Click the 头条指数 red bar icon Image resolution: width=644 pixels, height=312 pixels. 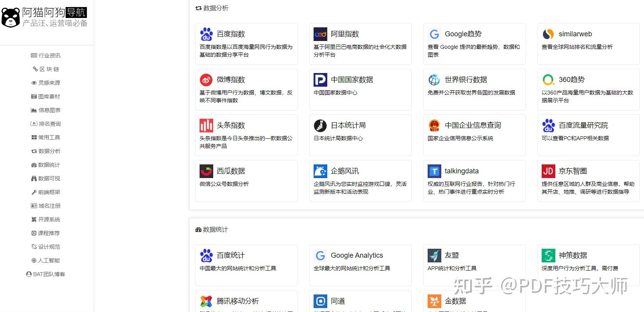pyautogui.click(x=206, y=126)
